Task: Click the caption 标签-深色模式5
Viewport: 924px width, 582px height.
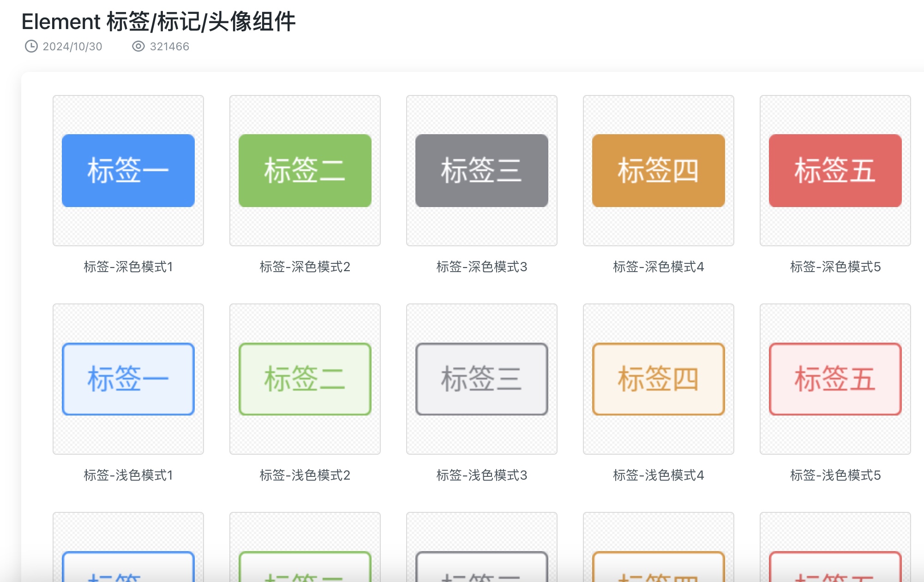Action: click(x=835, y=267)
